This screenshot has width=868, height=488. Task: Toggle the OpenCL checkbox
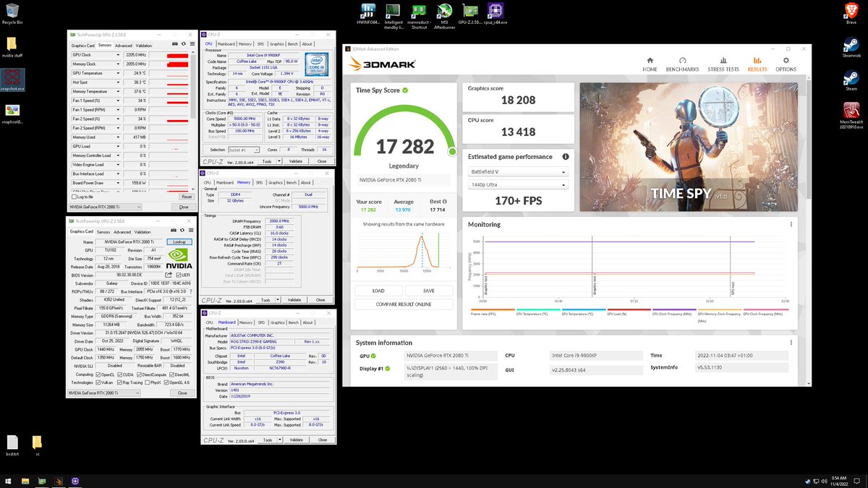point(99,374)
